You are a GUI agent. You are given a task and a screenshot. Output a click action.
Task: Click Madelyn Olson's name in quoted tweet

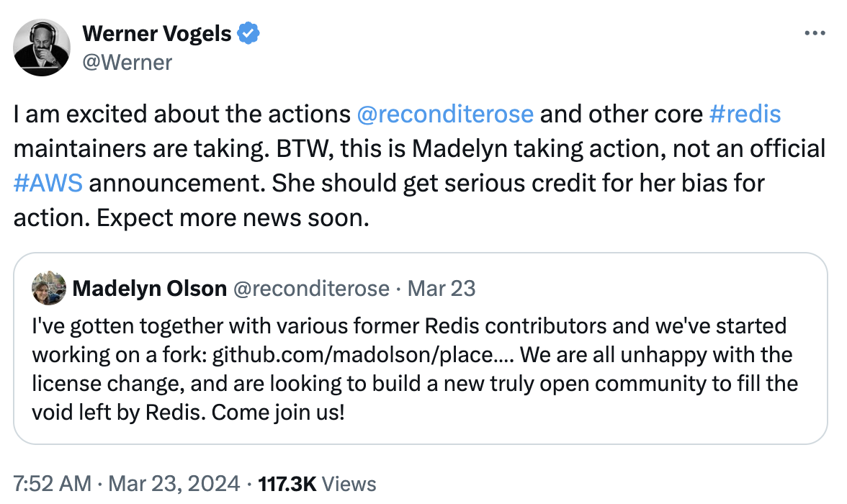(150, 289)
